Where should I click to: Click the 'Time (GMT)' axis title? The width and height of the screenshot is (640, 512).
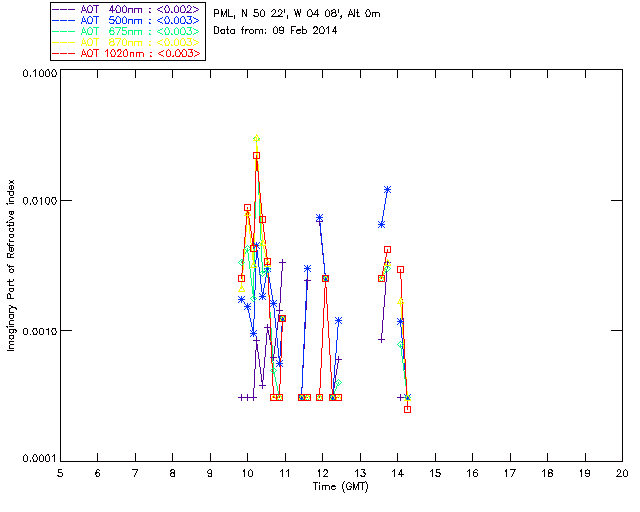coord(340,487)
